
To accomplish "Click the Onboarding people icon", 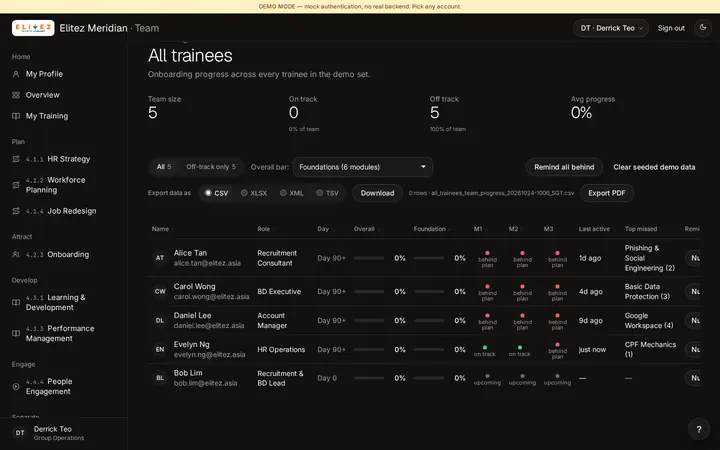I will (16, 254).
